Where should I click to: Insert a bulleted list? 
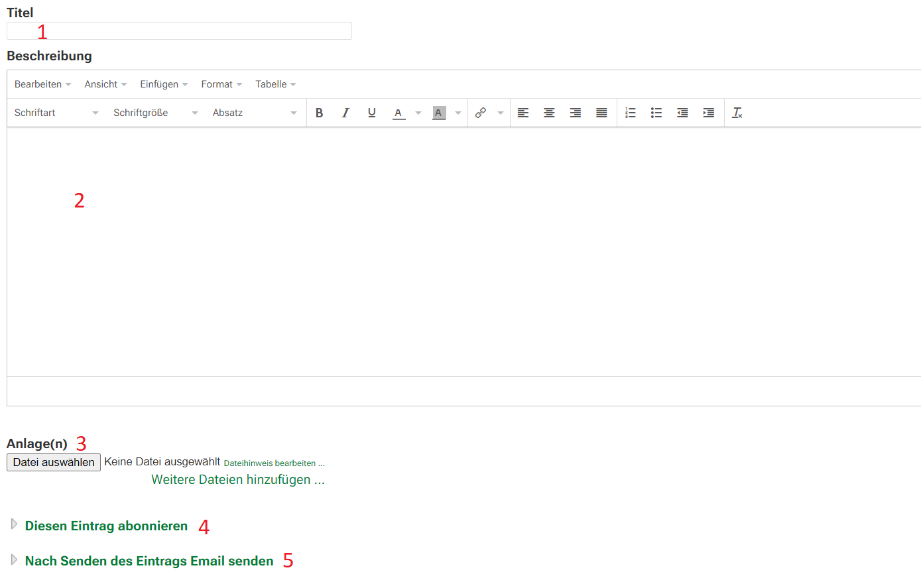656,113
